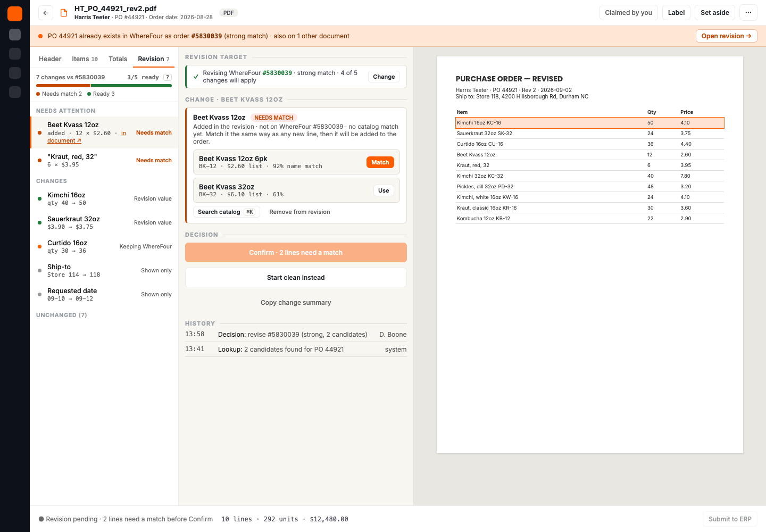
Task: Click Start clean instead
Action: click(x=296, y=278)
